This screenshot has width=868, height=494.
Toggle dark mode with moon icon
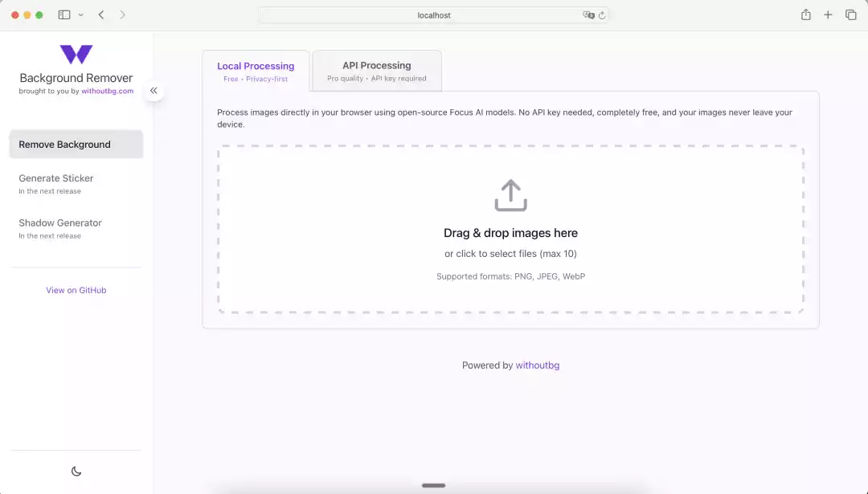[76, 472]
